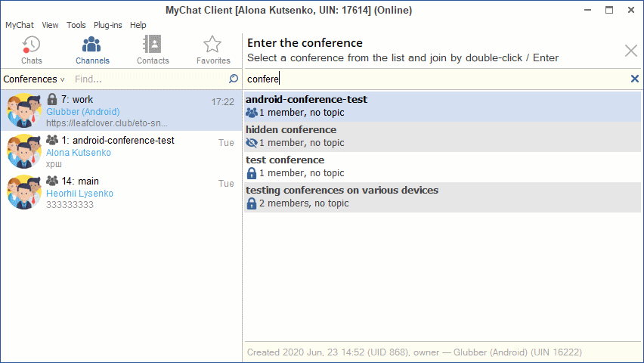
Task: Click the lock icon showing '2 members'
Action: 252,203
